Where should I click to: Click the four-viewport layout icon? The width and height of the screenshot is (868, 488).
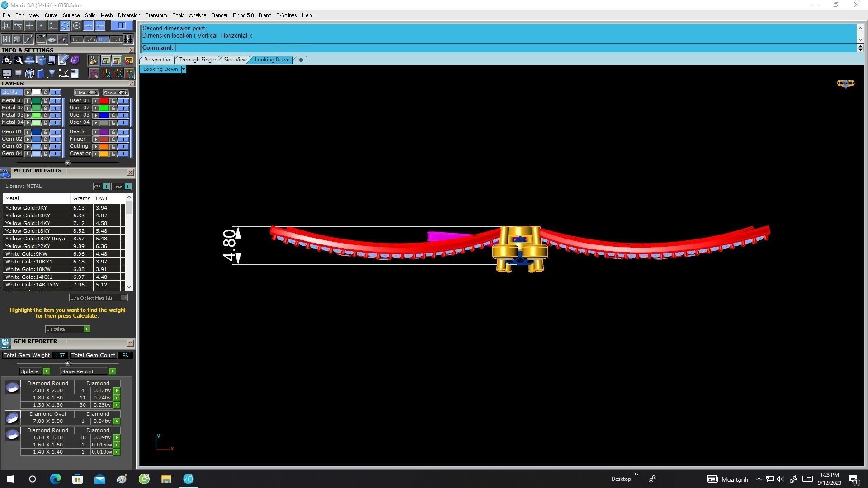(x=7, y=74)
